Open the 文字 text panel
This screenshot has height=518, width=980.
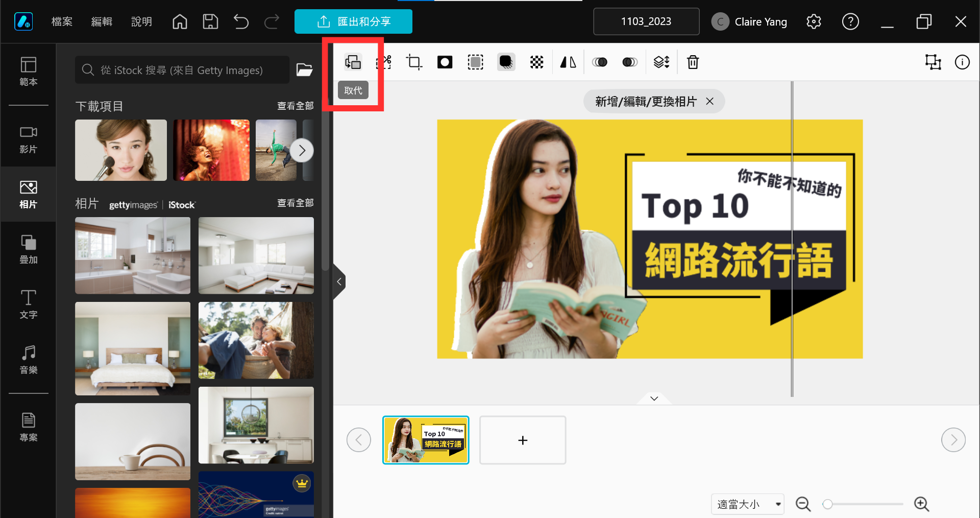(29, 304)
